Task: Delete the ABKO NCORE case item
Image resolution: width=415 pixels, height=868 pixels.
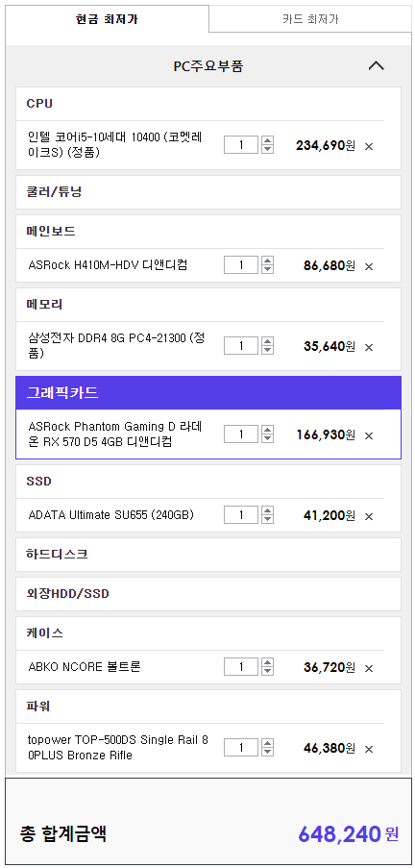Action: point(369,668)
